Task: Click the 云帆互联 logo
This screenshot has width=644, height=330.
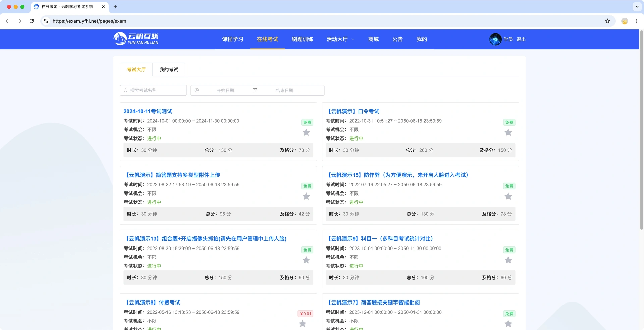Action: (x=136, y=39)
